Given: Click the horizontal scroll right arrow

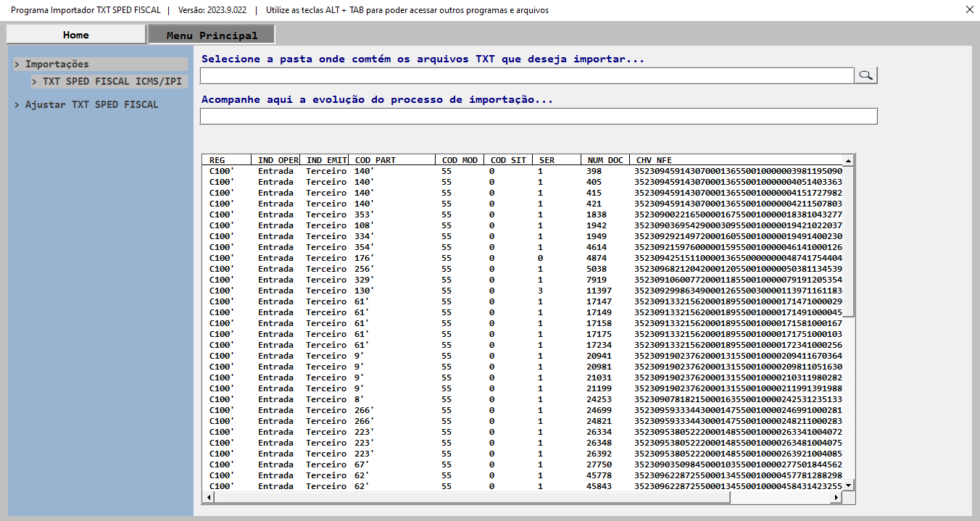Looking at the screenshot, I should click(x=836, y=498).
